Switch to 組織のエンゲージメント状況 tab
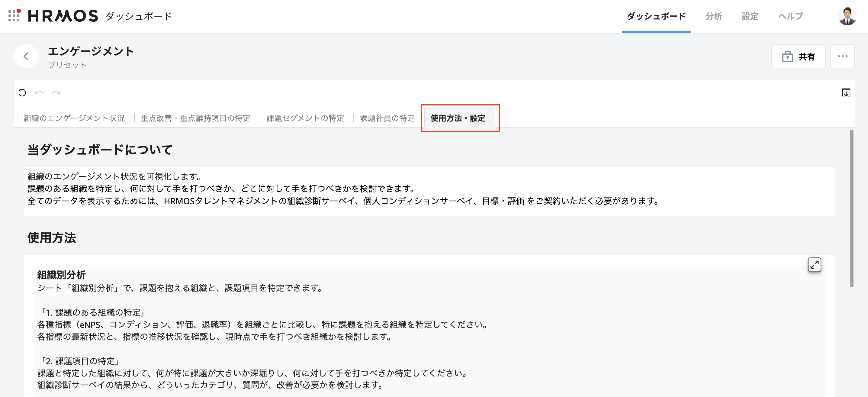The width and height of the screenshot is (868, 397). point(74,118)
